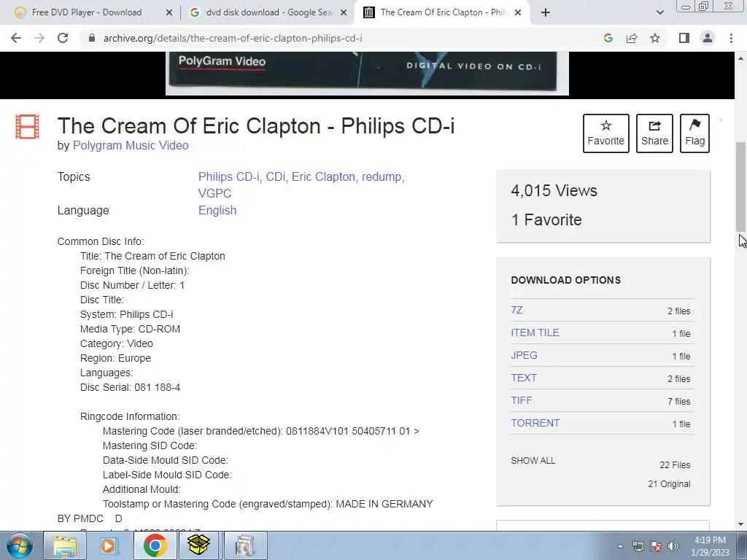Bookmark this page with the star icon
747x560 pixels.
[655, 38]
